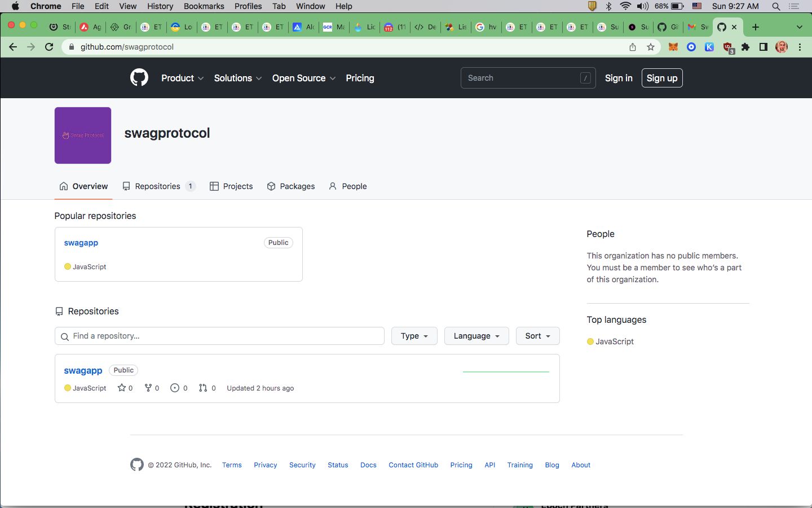
Task: Click the Sign up button
Action: (x=662, y=78)
